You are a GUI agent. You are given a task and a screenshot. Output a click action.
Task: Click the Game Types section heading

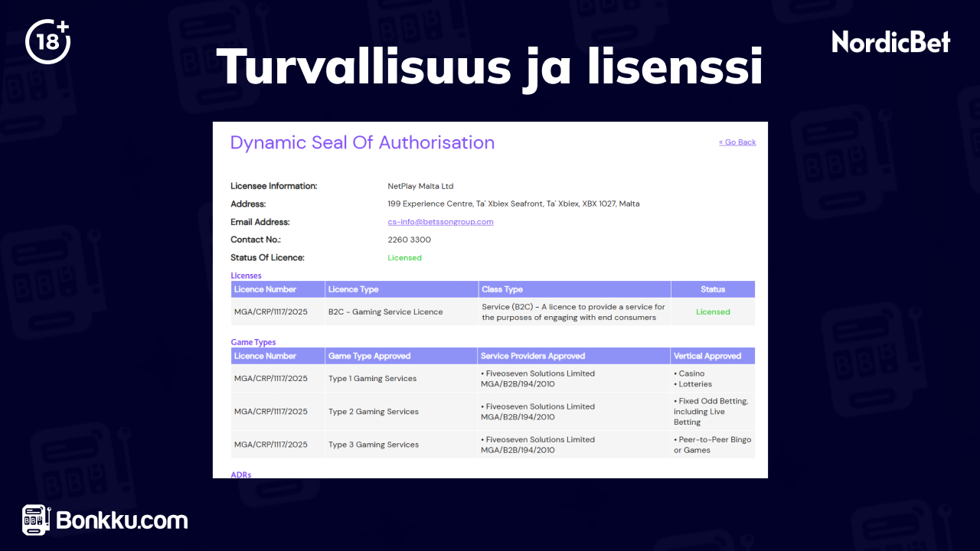(x=253, y=342)
